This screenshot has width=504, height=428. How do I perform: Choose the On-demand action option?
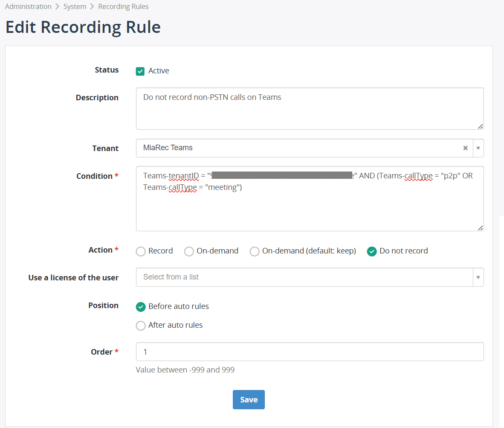point(189,251)
